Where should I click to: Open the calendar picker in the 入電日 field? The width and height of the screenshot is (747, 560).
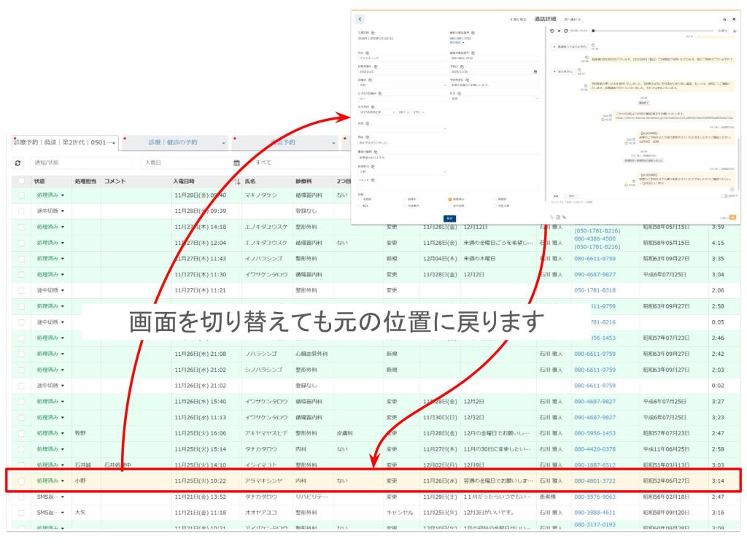(236, 163)
